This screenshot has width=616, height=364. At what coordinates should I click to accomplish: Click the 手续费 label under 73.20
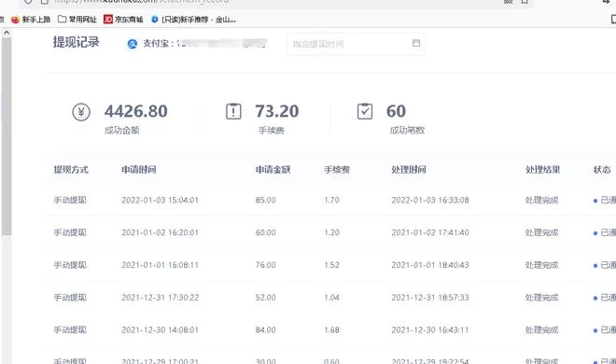271,131
